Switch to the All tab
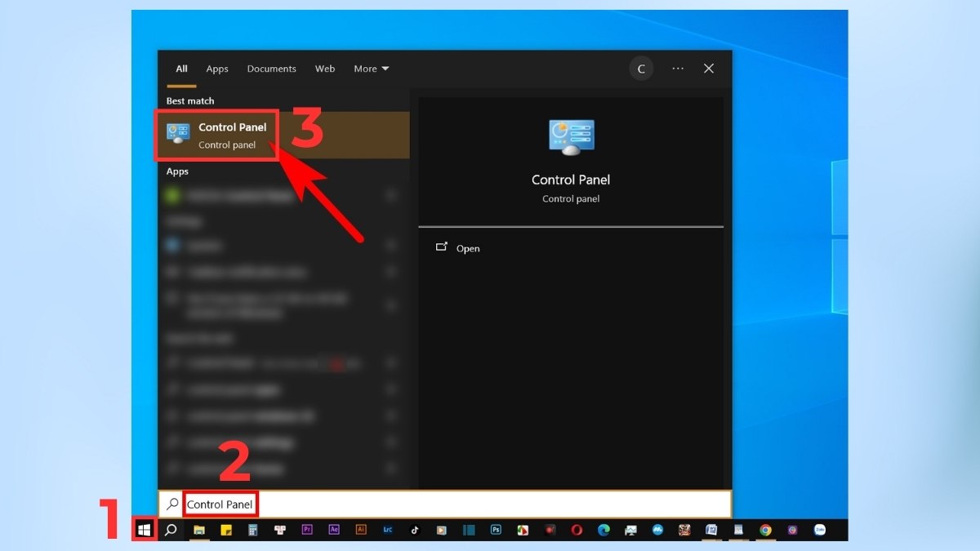 [181, 69]
